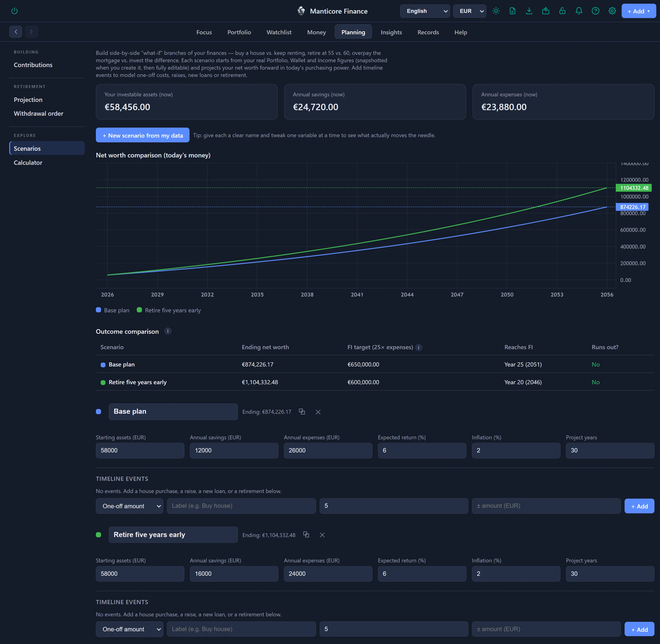Edit Base plan Starting assets field
Screen dimensions: 660x644
(x=140, y=451)
